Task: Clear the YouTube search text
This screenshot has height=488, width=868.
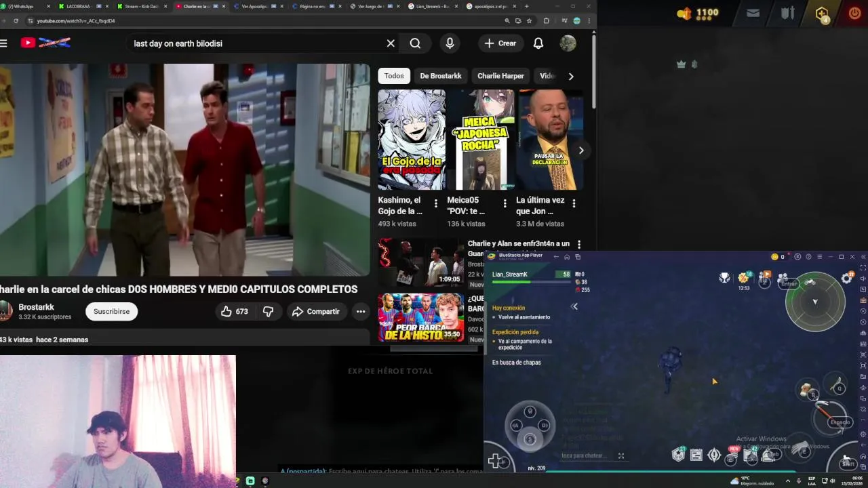Action: point(391,43)
